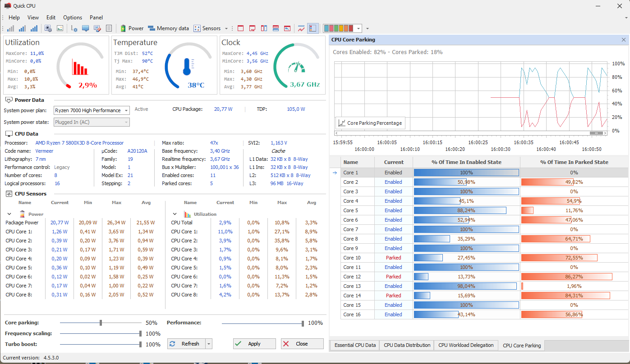Screen dimensions: 630x364
Task: Click the first red window layout icon
Action: click(x=240, y=28)
